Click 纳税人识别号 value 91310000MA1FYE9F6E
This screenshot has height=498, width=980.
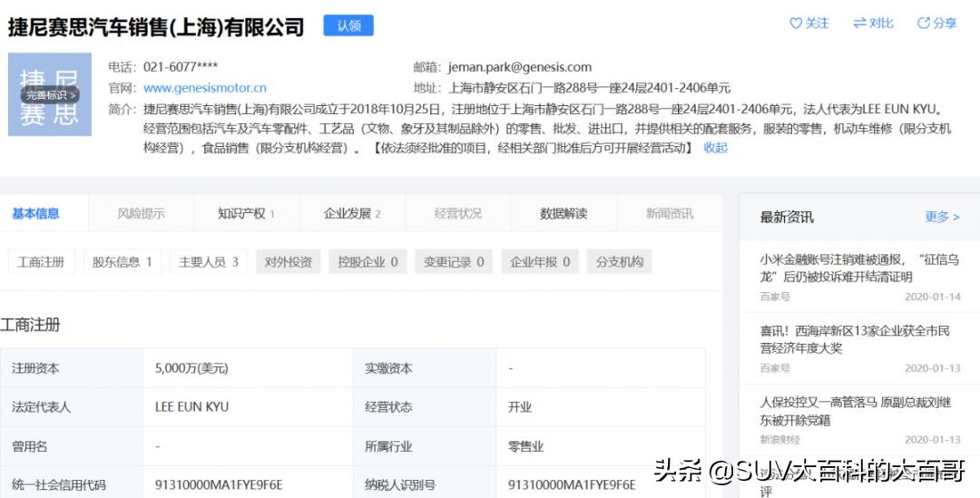coord(572,485)
